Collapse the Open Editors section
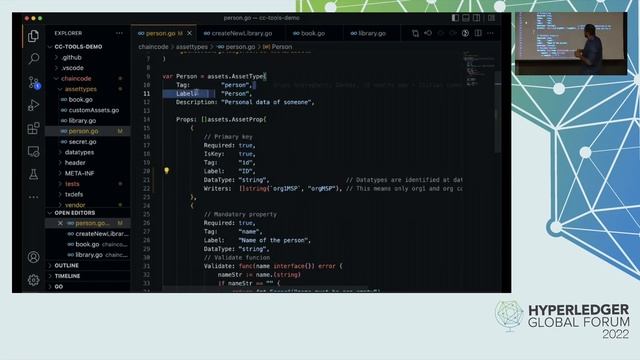The image size is (640, 360). (x=74, y=213)
